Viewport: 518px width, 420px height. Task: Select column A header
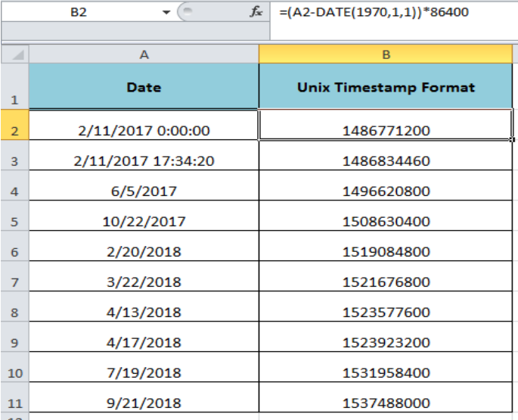click(x=144, y=54)
